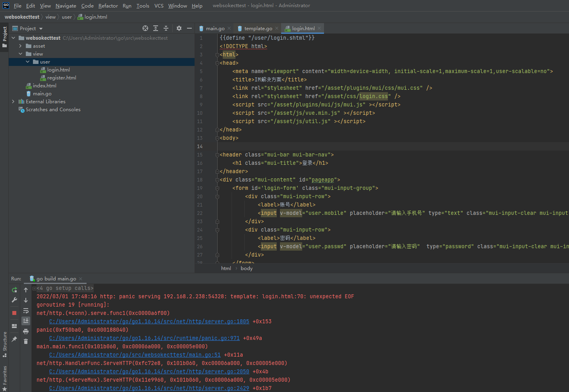This screenshot has height=392, width=569.
Task: Open the Refactor menu
Action: pyautogui.click(x=108, y=6)
